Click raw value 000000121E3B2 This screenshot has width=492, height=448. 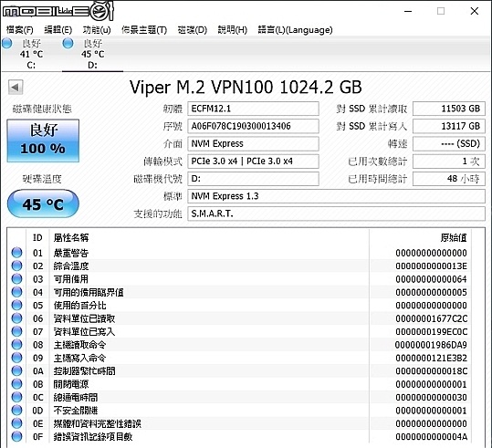432,359
